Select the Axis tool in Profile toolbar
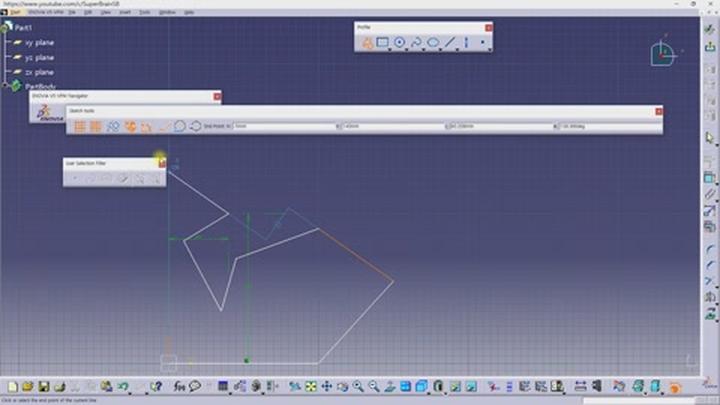This screenshot has width=720, height=405. [466, 43]
